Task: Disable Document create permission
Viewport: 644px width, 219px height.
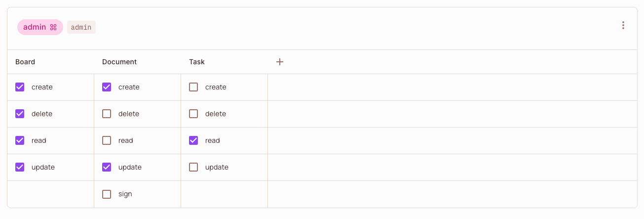Action: click(x=107, y=87)
